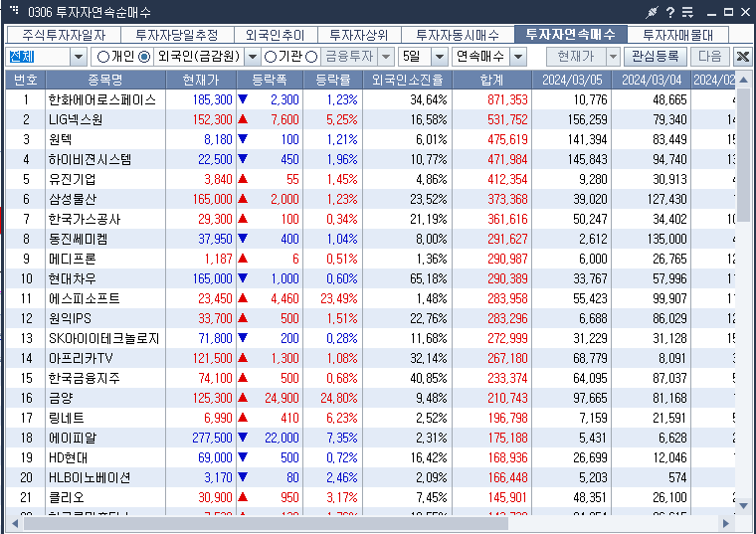Select 동진쎄미켐 row
Viewport: 756px width, 534px height.
(x=370, y=239)
